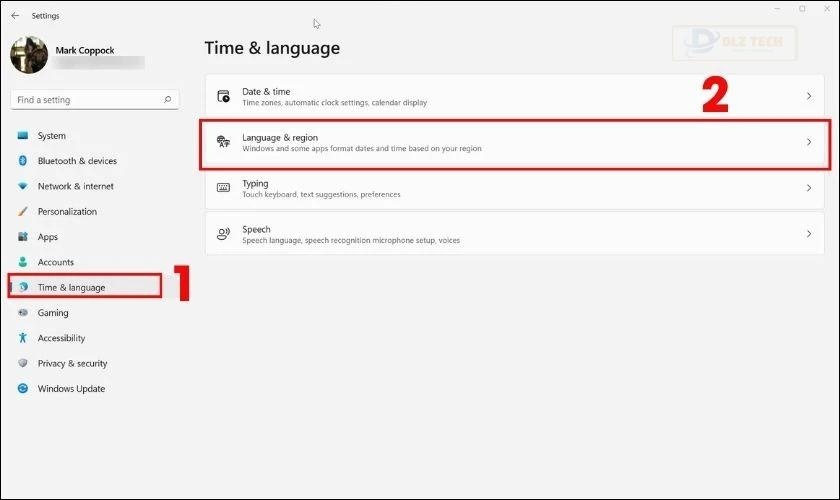Select Time & language label
Viewport: 840px width, 500px height.
click(71, 287)
